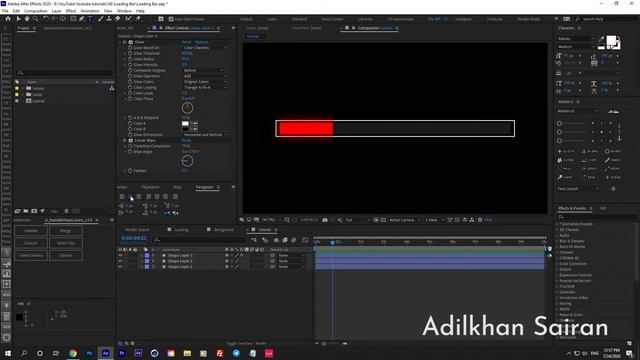Open Adobe After Effects on taskbar
Viewport: 640px width, 360px height.
(105, 353)
